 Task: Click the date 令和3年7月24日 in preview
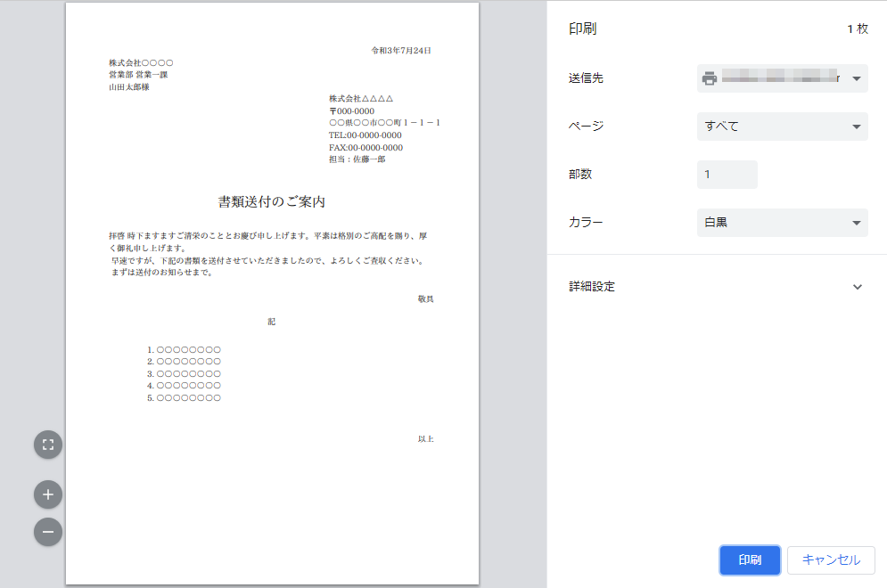[x=401, y=51]
